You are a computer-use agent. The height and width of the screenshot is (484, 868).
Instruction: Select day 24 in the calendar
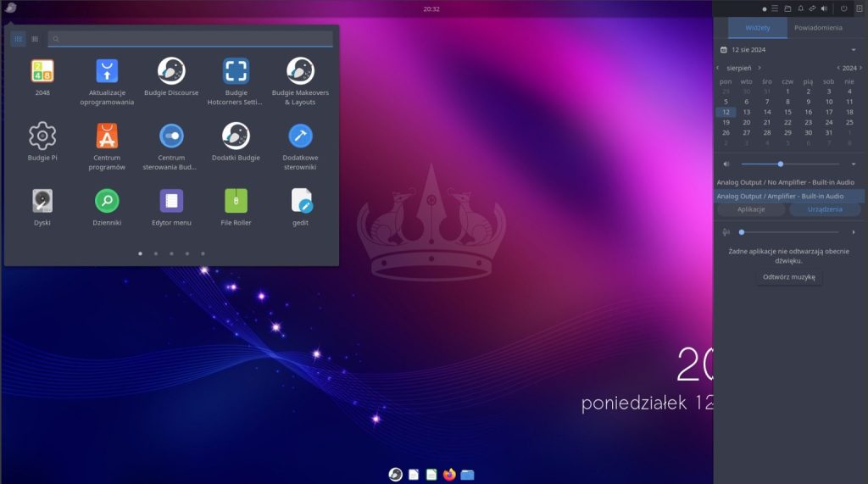(x=829, y=122)
